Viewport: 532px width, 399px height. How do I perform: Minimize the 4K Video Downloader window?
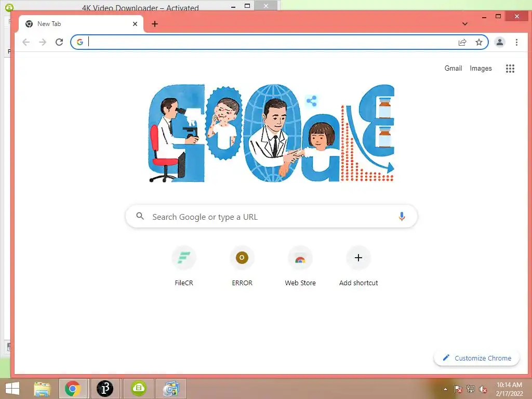[233, 6]
